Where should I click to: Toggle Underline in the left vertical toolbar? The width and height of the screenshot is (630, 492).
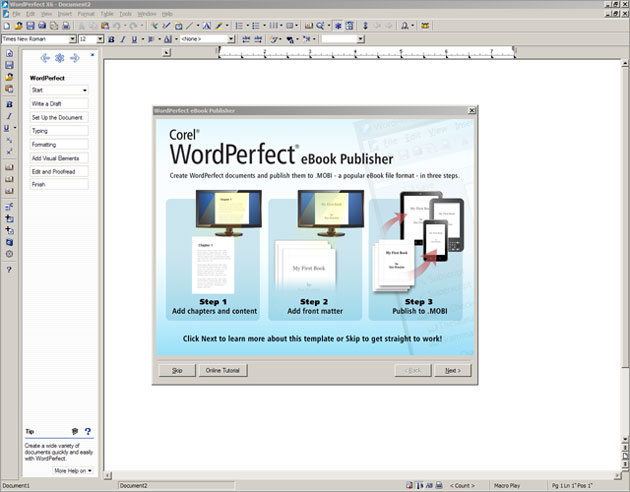coord(6,128)
